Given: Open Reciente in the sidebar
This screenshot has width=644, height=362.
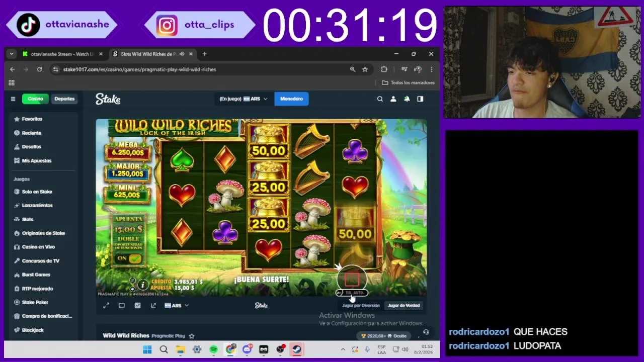Looking at the screenshot, I should (43, 133).
